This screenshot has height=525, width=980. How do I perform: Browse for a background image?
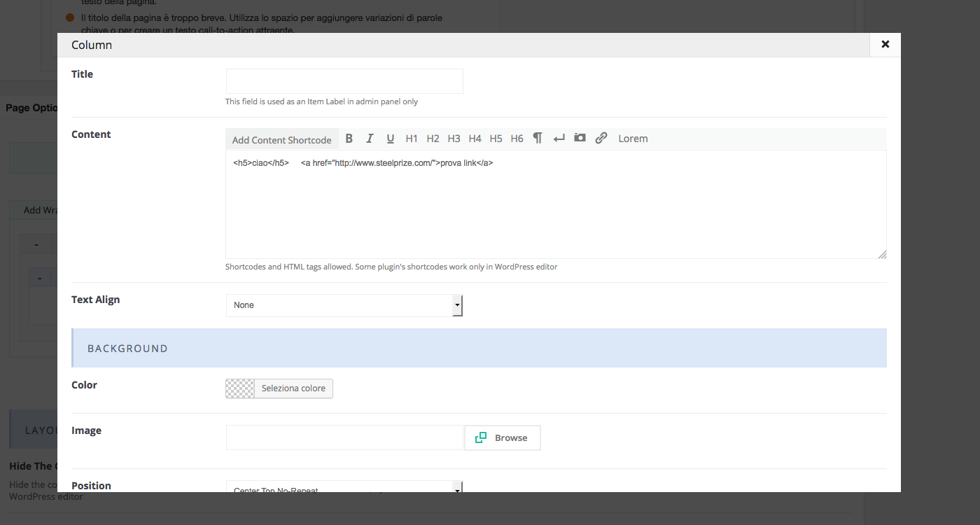tap(503, 437)
